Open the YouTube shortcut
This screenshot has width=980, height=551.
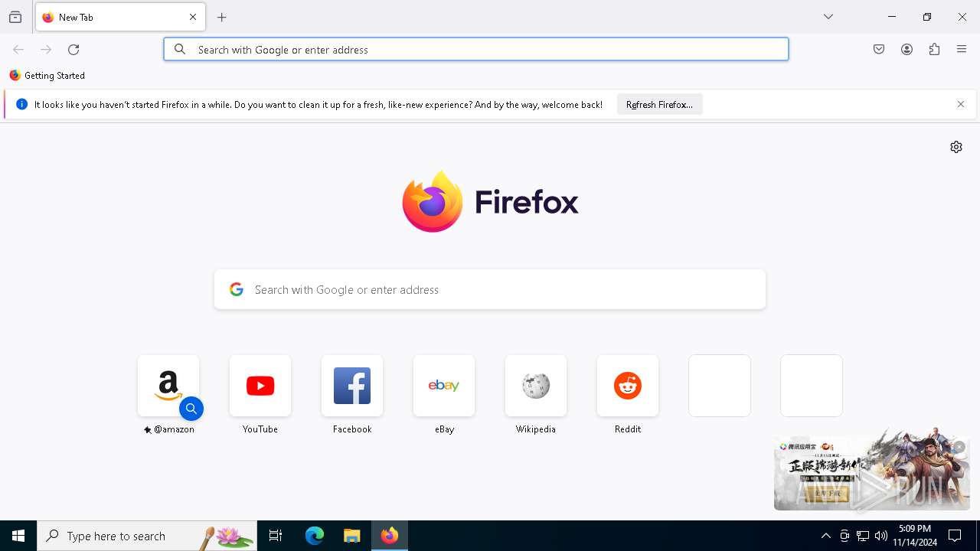pos(260,386)
